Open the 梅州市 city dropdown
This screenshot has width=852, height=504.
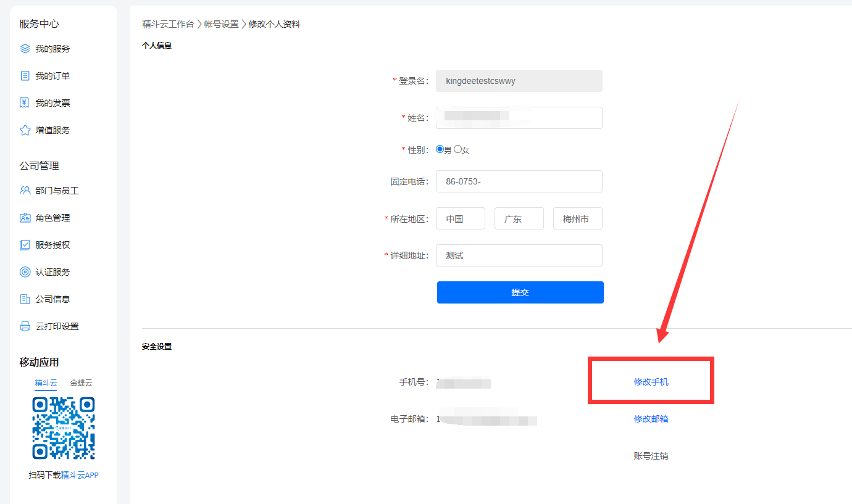pyautogui.click(x=578, y=218)
